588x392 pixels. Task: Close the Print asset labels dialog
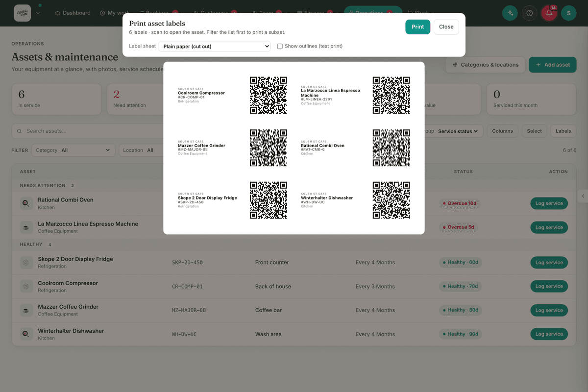click(x=446, y=27)
